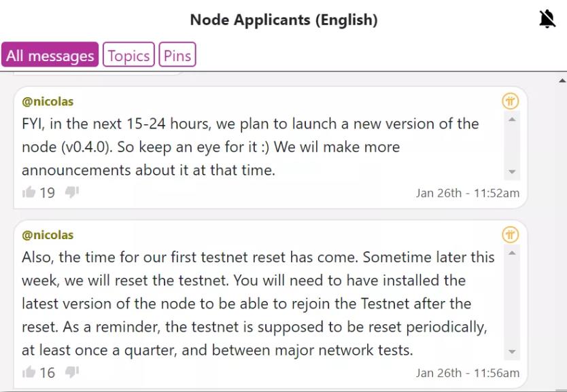The image size is (567, 392).
Task: Click the chat list scroll up arrow
Action: click(x=562, y=81)
